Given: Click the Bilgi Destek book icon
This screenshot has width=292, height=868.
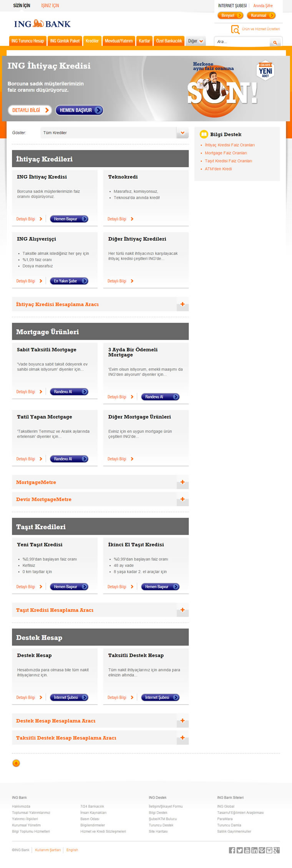Looking at the screenshot, I should (204, 134).
